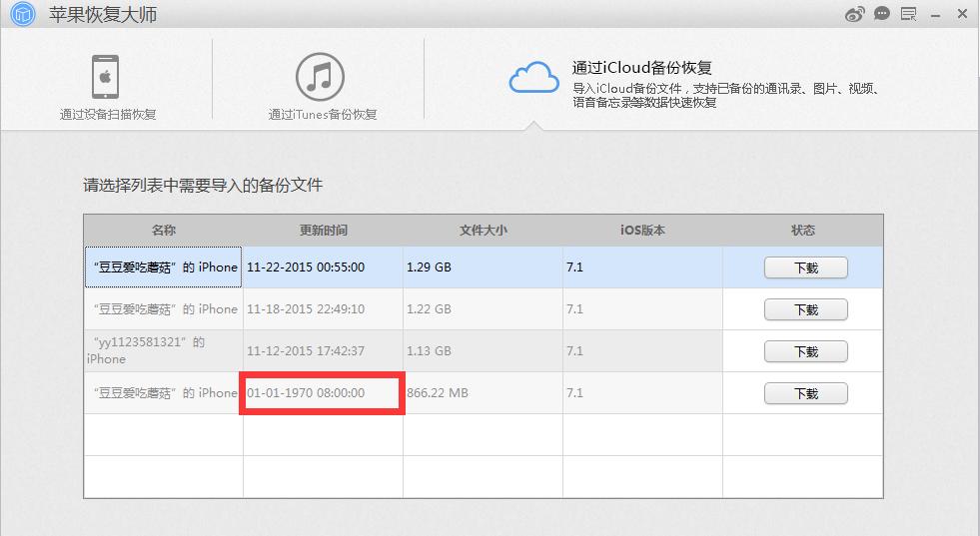The width and height of the screenshot is (980, 536).
Task: Download the 866.22 MB backup with 下载
Action: (x=805, y=393)
